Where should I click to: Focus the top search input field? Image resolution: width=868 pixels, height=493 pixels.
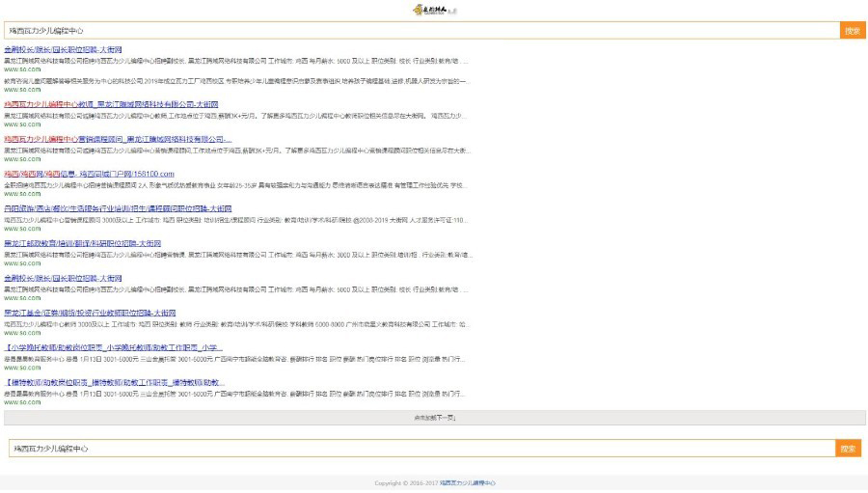tap(420, 31)
